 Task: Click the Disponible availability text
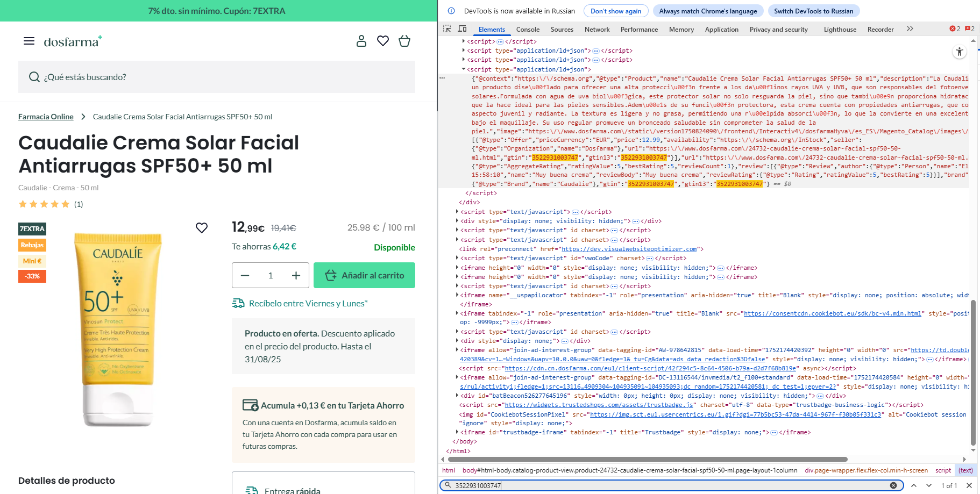[394, 247]
